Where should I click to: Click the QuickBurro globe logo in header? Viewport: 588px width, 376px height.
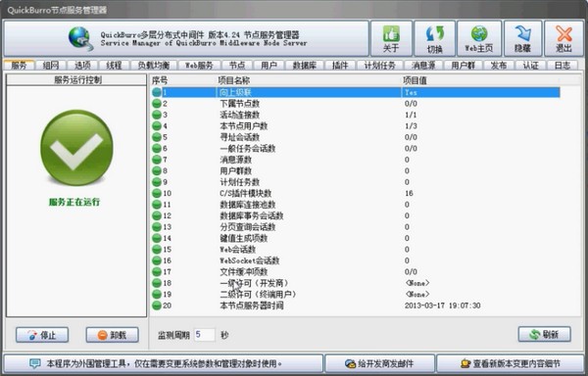pos(80,38)
